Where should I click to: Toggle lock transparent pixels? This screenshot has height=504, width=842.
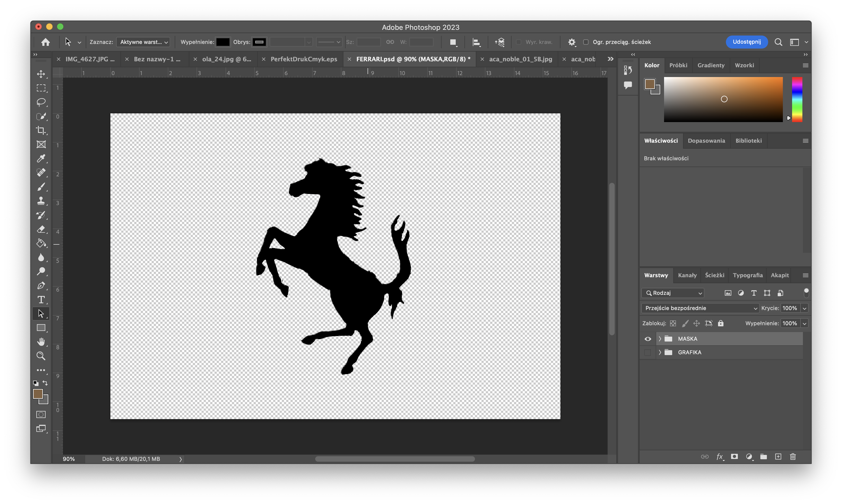673,323
